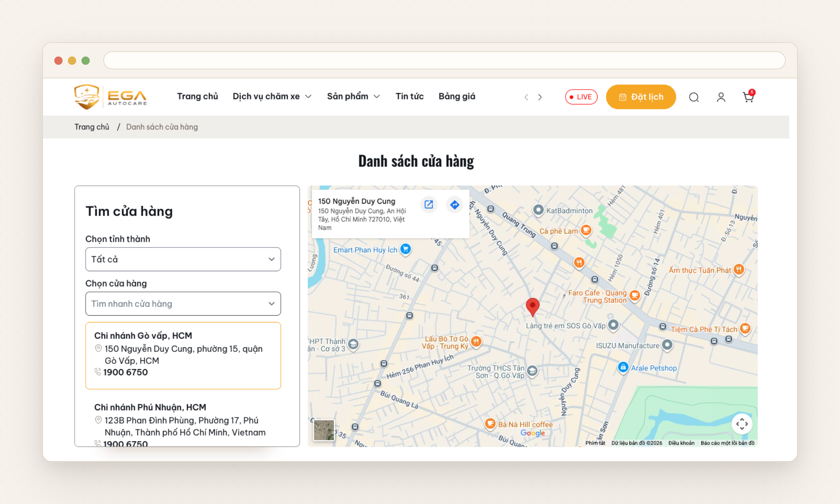Viewport: 840px width, 504px height.
Task: Open the shopping cart icon
Action: pos(748,96)
